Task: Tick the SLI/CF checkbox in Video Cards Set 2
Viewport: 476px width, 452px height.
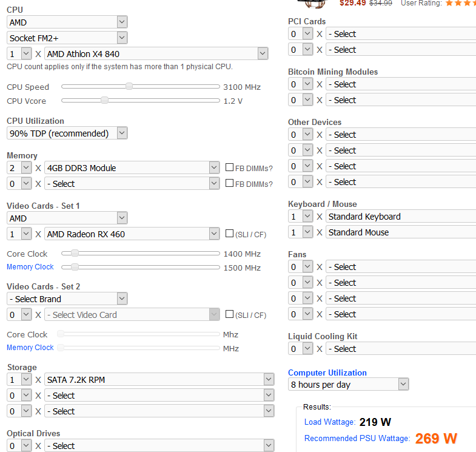Action: pos(230,314)
